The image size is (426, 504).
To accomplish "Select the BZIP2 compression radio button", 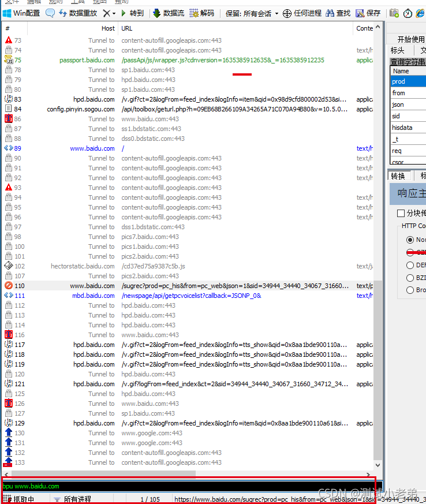I will coord(410,278).
